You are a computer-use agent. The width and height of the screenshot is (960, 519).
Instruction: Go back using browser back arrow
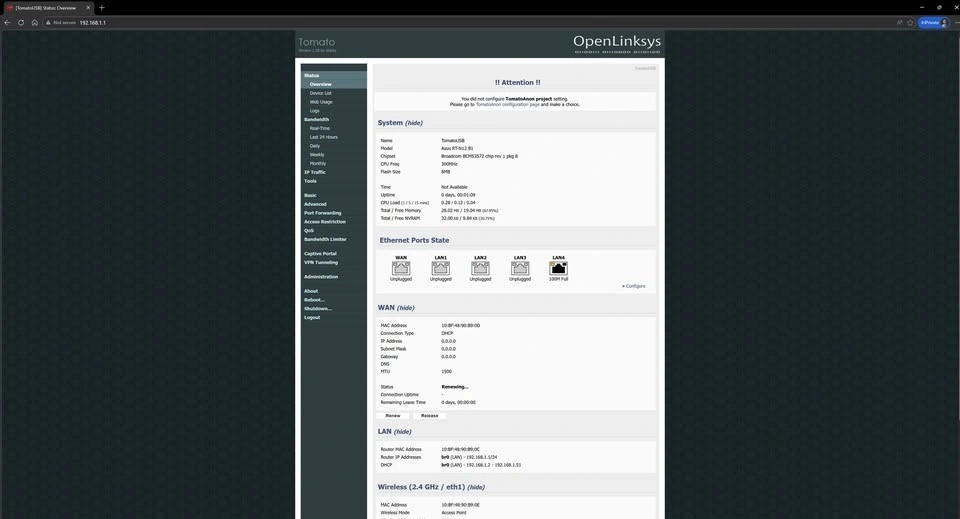click(8, 22)
